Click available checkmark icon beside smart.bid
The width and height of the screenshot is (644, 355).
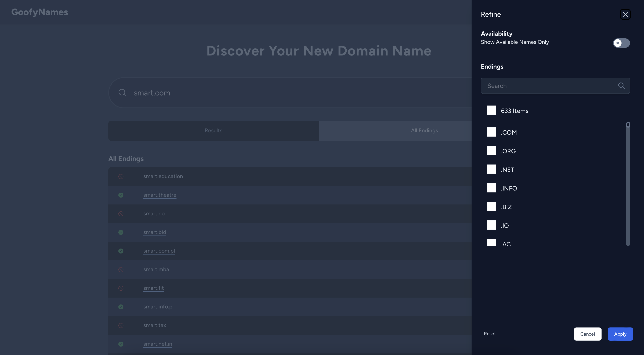(121, 232)
